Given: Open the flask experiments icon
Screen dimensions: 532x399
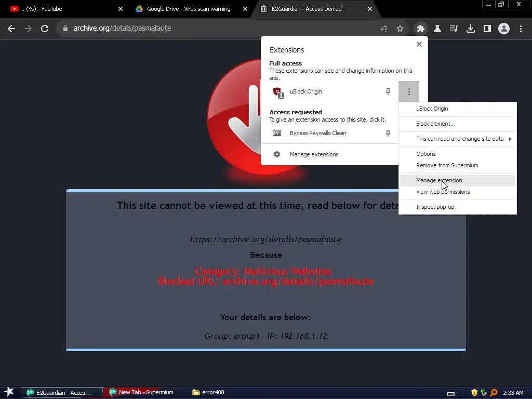Looking at the screenshot, I should point(437,29).
